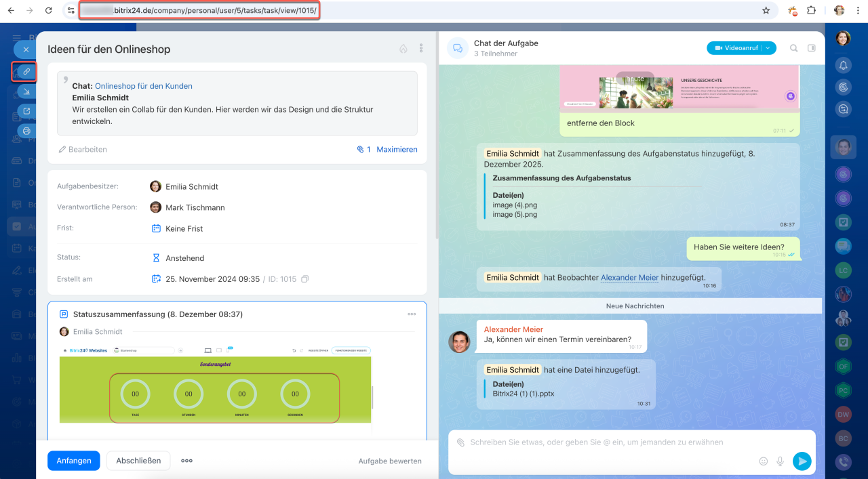Click the calendar icon next to Keine Frist
Image resolution: width=868 pixels, height=479 pixels.
[x=156, y=228]
